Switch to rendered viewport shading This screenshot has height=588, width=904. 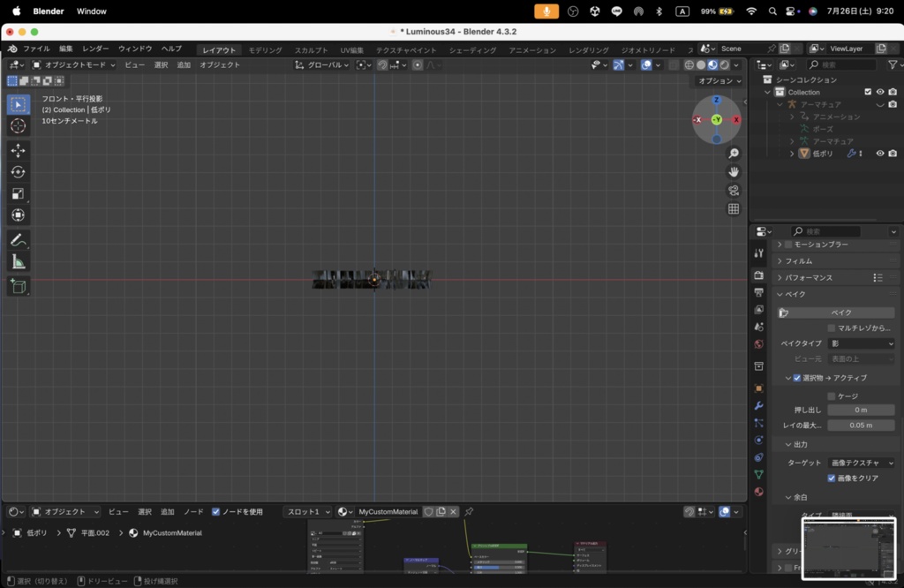click(x=725, y=65)
